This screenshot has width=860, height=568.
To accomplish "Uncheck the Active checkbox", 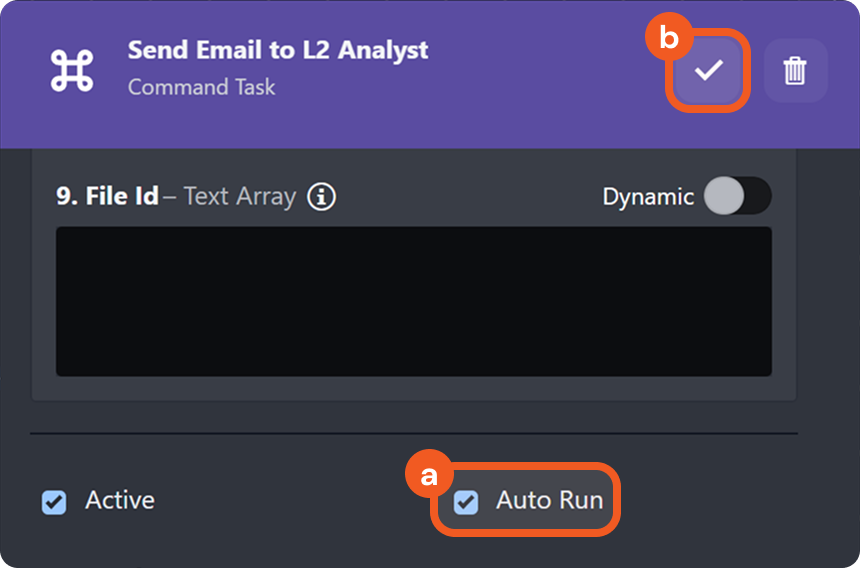I will (54, 501).
